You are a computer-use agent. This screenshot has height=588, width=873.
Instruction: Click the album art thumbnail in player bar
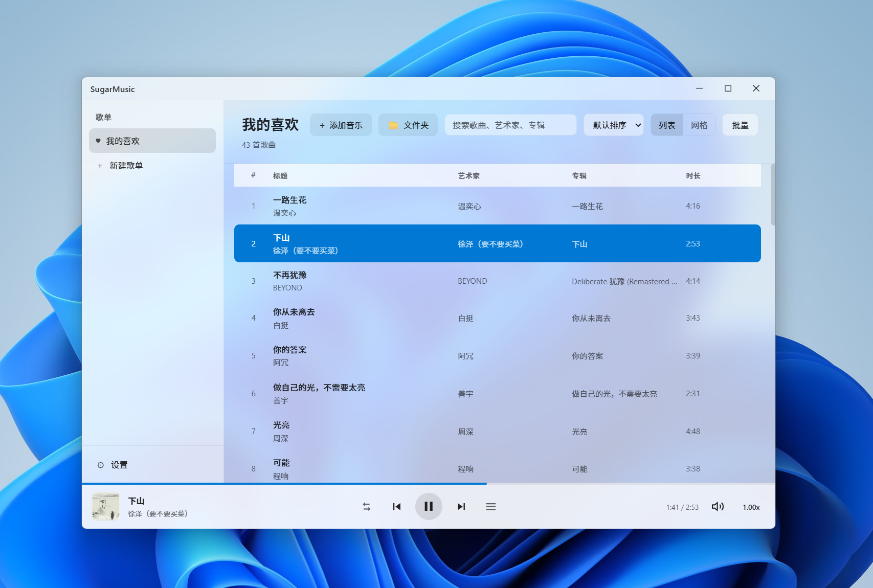click(x=106, y=506)
